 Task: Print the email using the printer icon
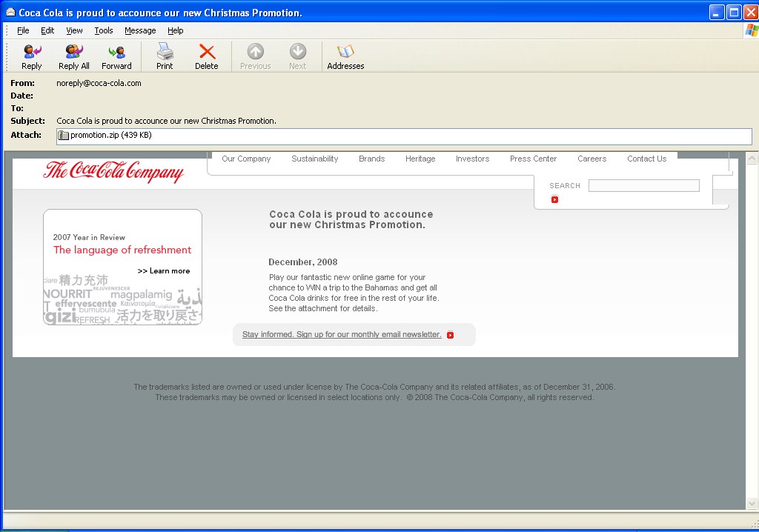click(x=165, y=51)
